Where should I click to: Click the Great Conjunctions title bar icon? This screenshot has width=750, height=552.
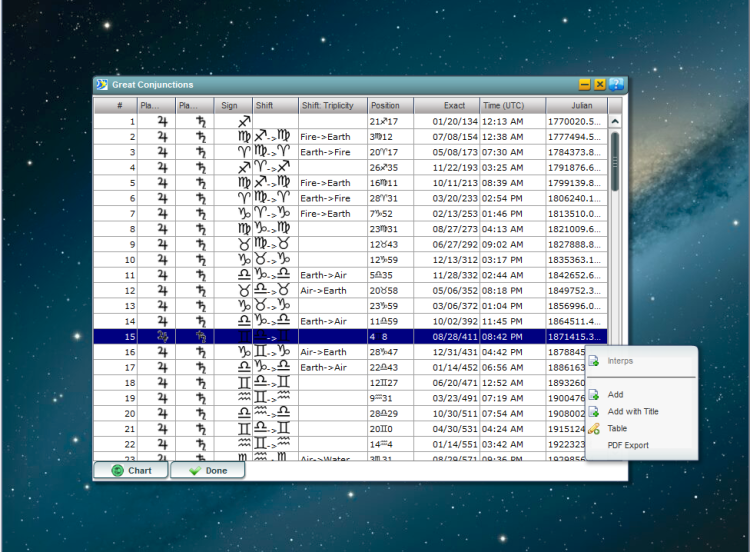(101, 85)
